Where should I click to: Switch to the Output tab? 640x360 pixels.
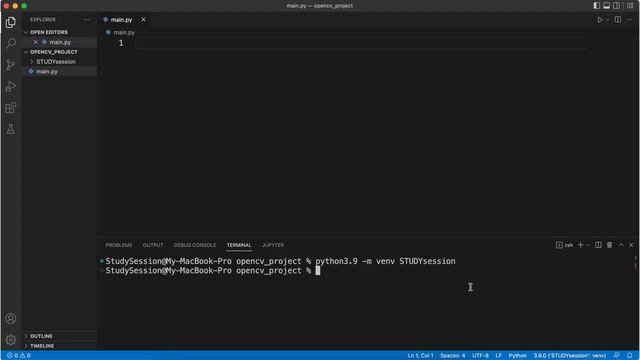pos(153,245)
